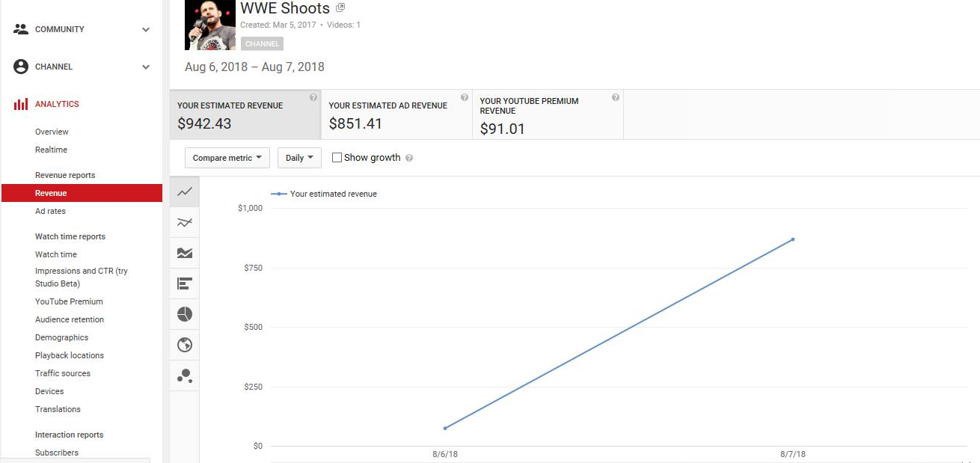Click help icon for Your Estimated Revenue
Screen dimensions: 980x463
tap(313, 97)
